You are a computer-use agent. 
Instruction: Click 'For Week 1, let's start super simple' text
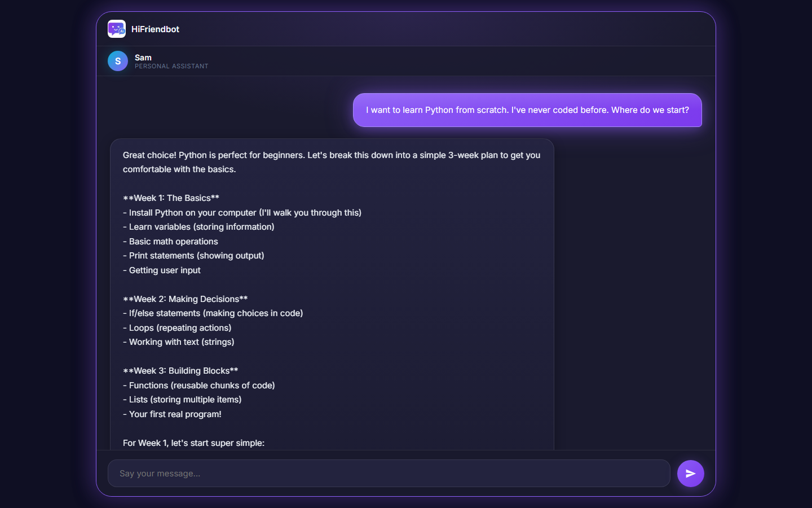(x=193, y=443)
